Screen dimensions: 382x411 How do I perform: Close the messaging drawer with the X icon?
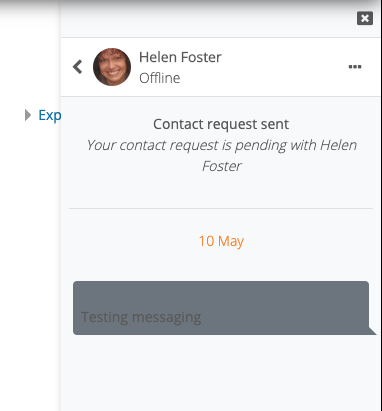coord(365,18)
